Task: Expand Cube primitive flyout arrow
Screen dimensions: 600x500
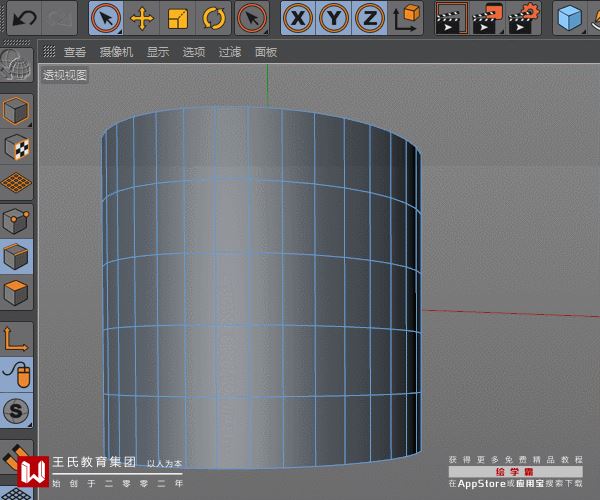Action: [584, 32]
